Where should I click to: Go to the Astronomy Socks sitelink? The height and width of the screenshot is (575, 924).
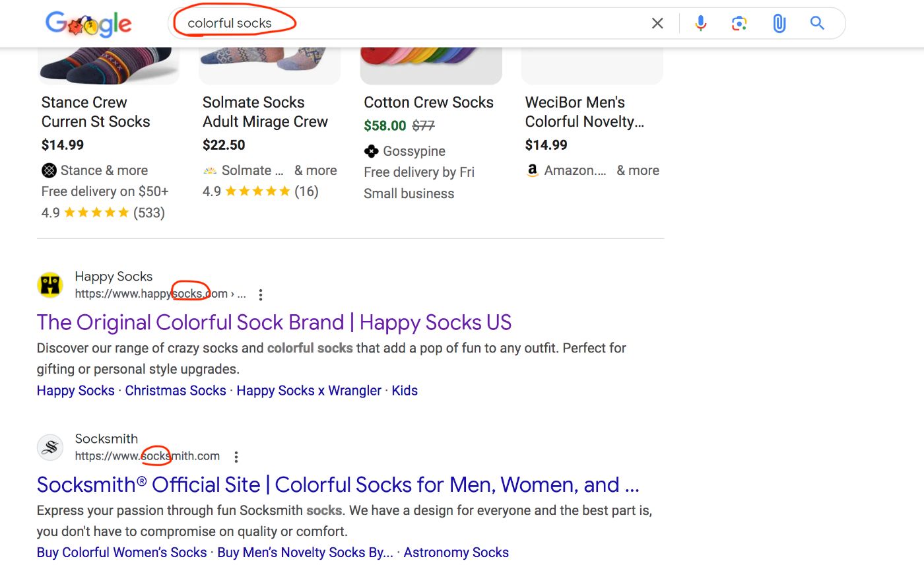(456, 553)
